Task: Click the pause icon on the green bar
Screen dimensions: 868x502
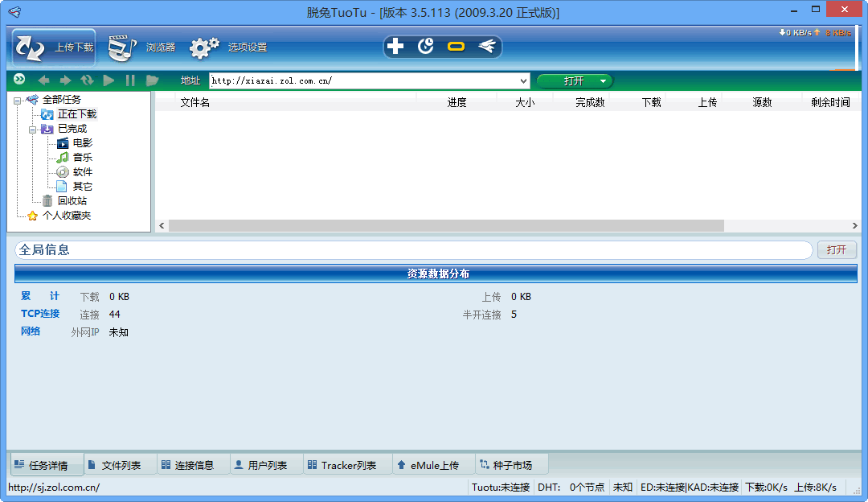Action: click(x=130, y=80)
